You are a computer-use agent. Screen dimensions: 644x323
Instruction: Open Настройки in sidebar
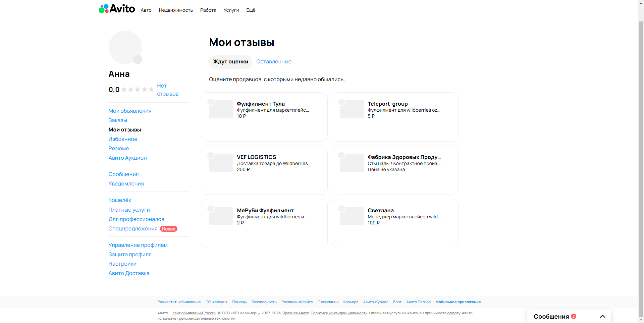coord(122,264)
